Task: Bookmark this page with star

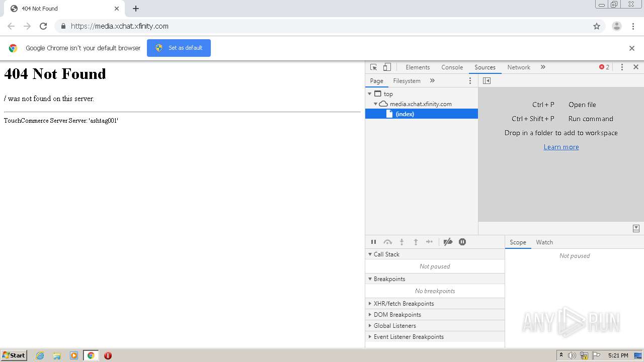Action: [597, 26]
